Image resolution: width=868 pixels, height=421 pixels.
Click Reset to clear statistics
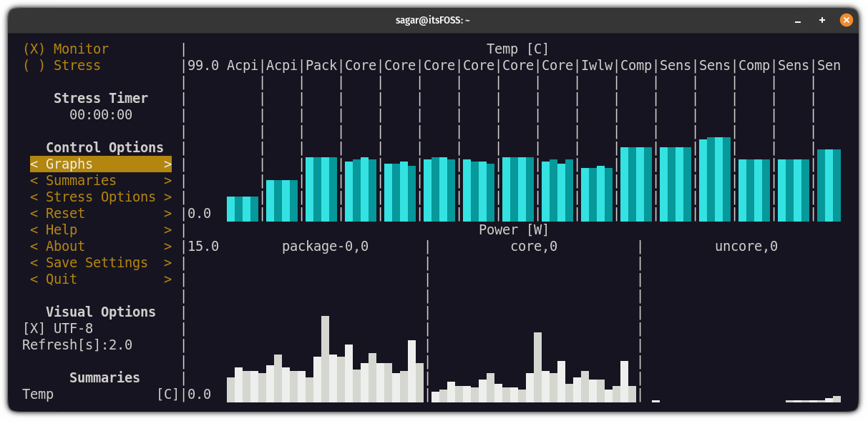point(100,213)
